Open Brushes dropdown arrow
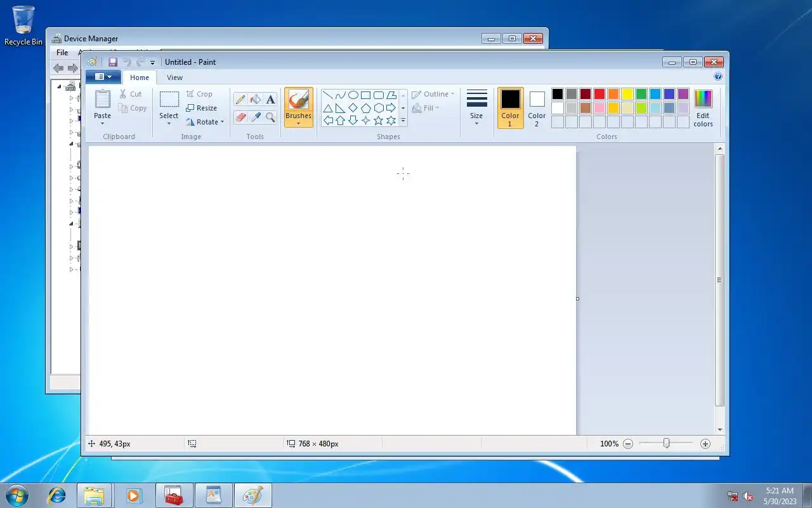Screen dimensions: 812x508 click(298, 123)
